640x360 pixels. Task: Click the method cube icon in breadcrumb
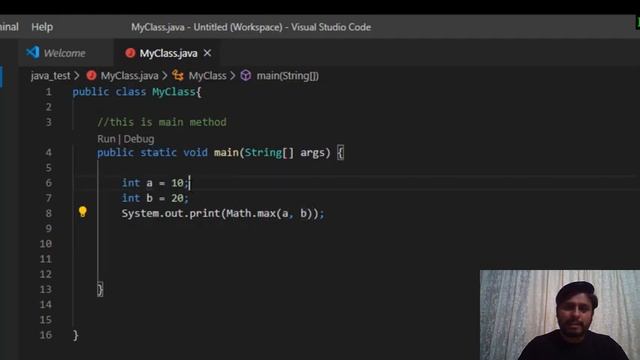coord(246,76)
